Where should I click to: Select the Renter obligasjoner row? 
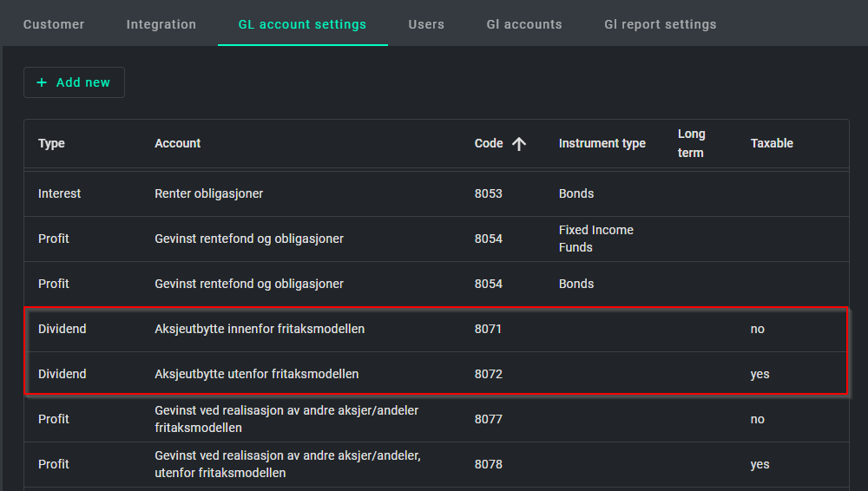tap(208, 193)
